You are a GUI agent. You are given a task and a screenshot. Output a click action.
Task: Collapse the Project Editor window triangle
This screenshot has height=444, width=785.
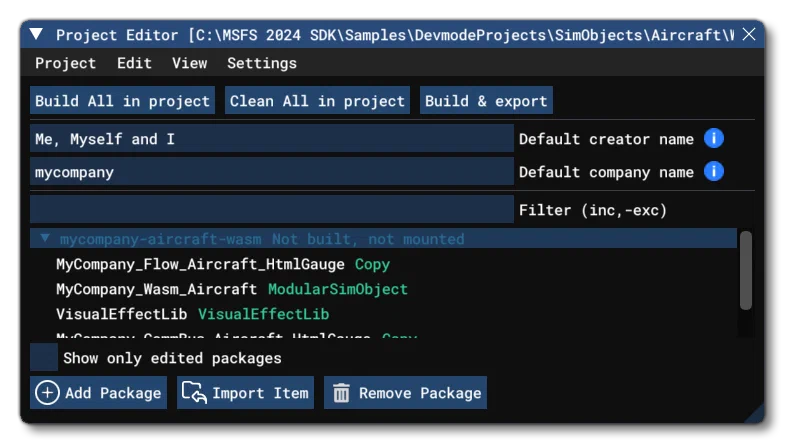pos(36,34)
